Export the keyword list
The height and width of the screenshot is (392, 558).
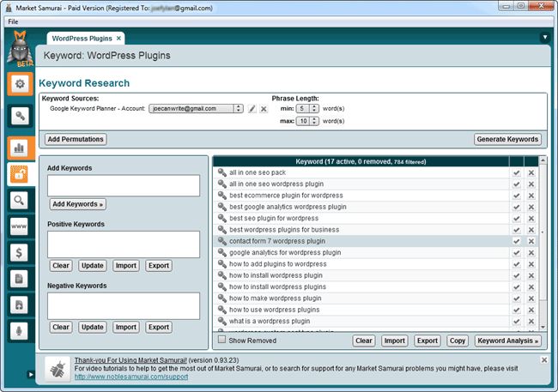[x=427, y=341]
